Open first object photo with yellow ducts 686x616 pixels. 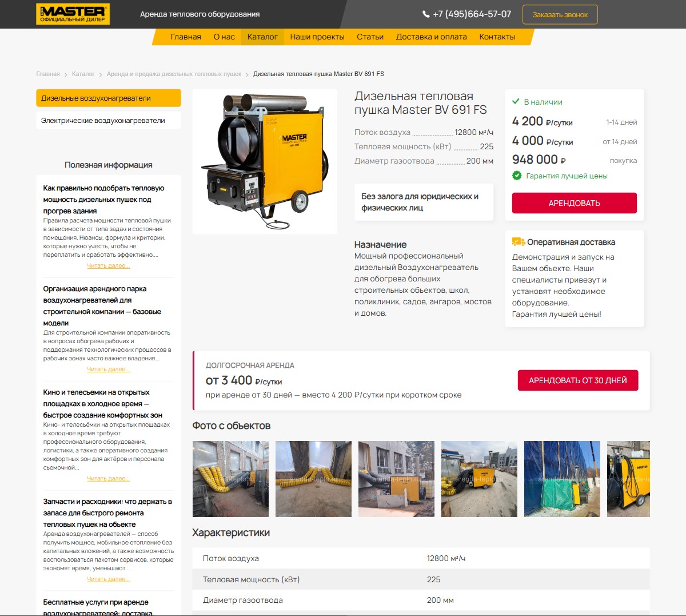(x=230, y=479)
